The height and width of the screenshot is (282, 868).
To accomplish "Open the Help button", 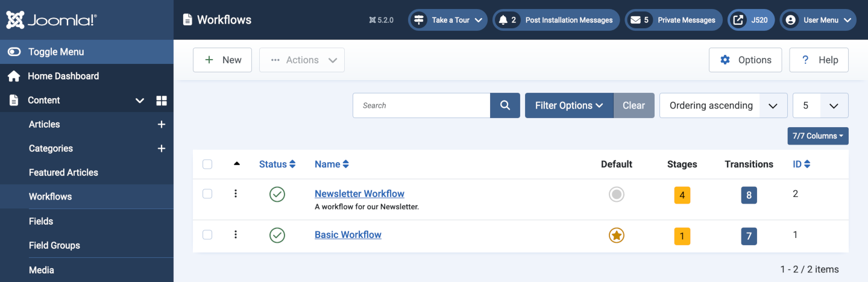I will (x=819, y=60).
